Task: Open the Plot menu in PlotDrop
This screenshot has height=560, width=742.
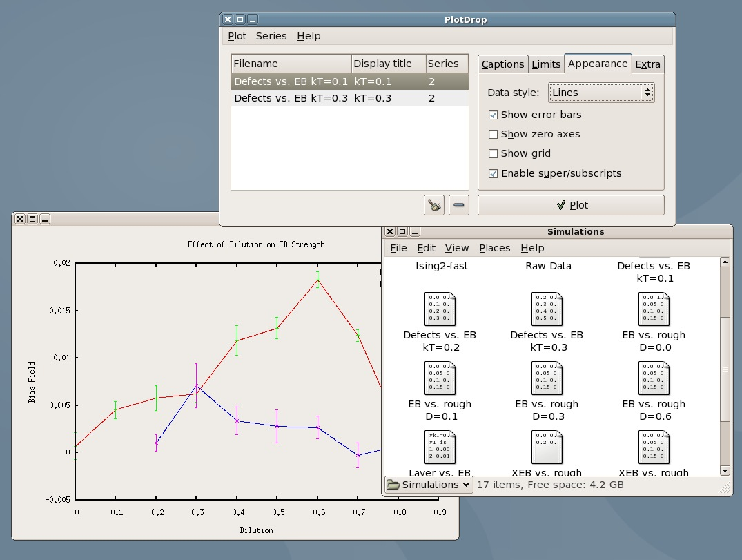Action: coord(237,36)
